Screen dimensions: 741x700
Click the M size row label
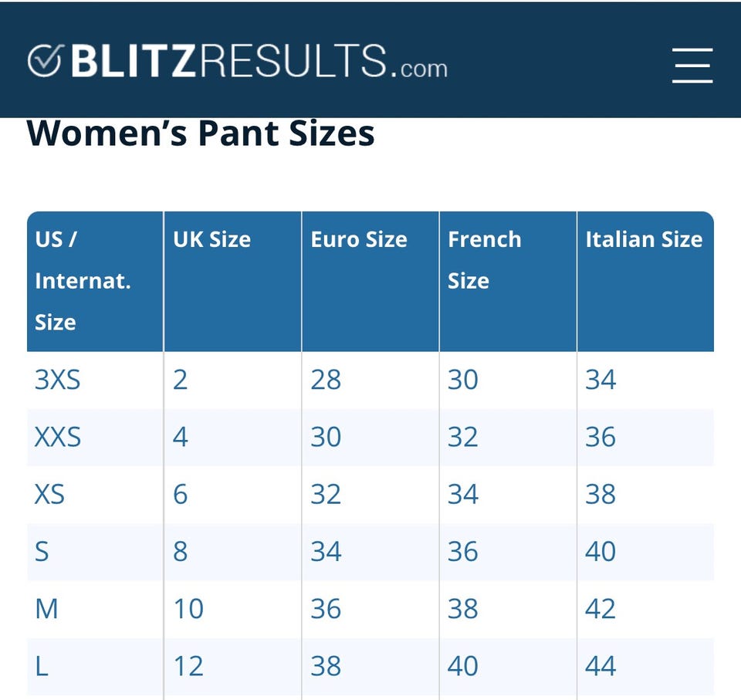[x=46, y=609]
